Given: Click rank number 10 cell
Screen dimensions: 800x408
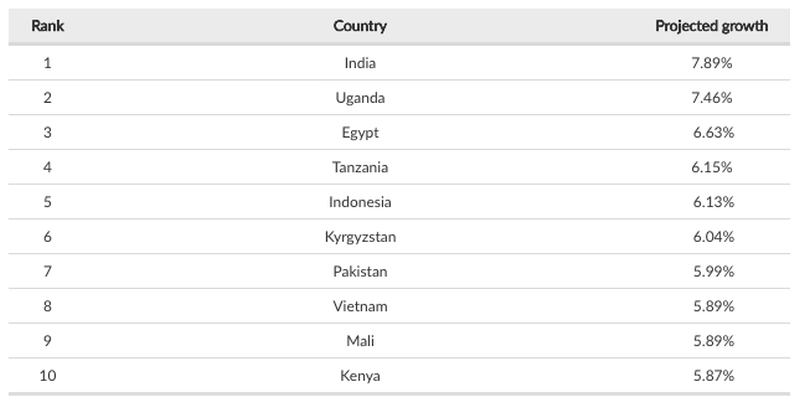Looking at the screenshot, I should tap(47, 376).
